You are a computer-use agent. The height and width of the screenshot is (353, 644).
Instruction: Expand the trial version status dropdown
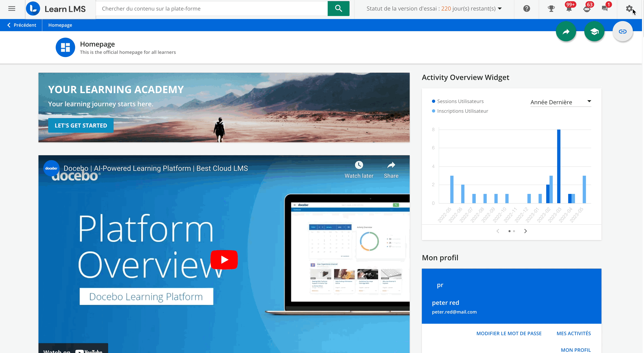point(500,9)
